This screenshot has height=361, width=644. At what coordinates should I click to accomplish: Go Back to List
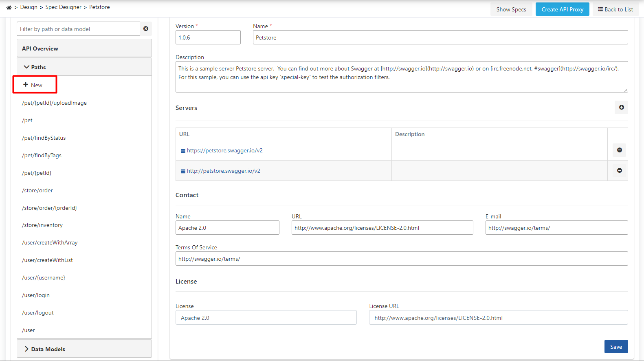coord(615,9)
